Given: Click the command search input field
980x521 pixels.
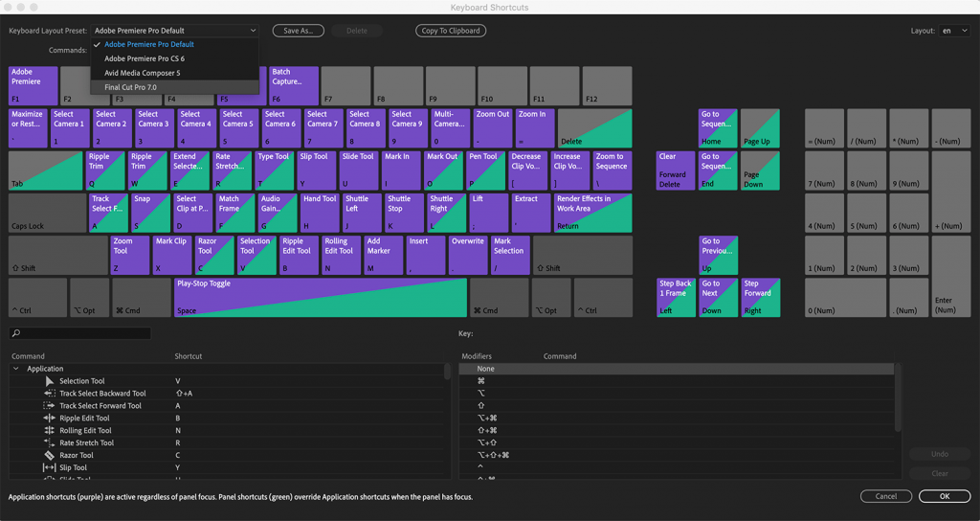Looking at the screenshot, I should (80, 333).
